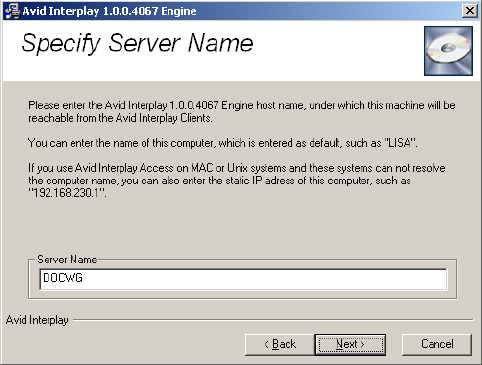
Task: Click the separator line beside Avid Interplay footer
Action: pos(273,320)
